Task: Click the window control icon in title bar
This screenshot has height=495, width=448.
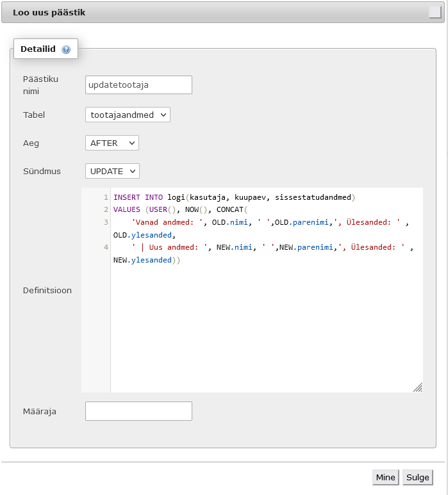Action: click(x=435, y=12)
